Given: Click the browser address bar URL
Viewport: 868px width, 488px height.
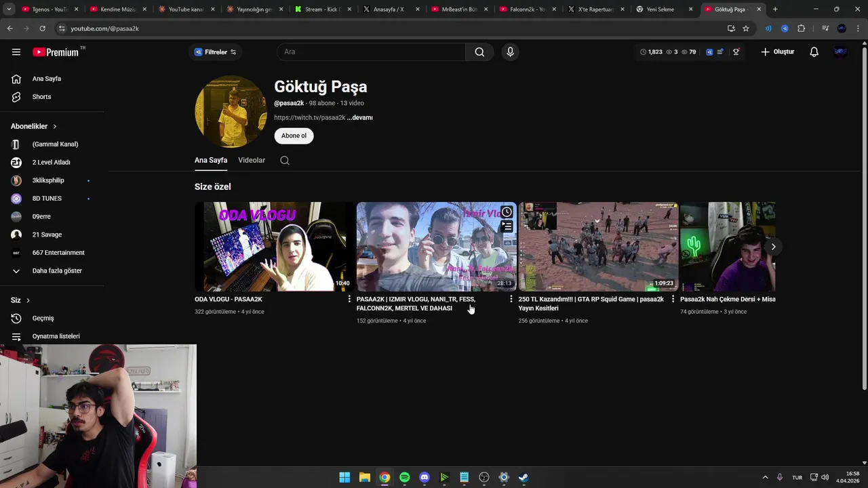Looking at the screenshot, I should tap(104, 28).
